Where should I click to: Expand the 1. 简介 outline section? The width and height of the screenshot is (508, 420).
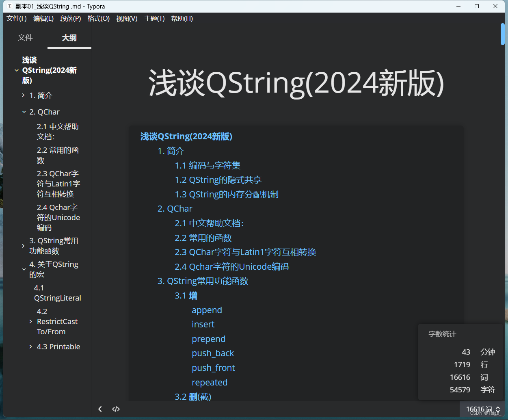coord(23,95)
